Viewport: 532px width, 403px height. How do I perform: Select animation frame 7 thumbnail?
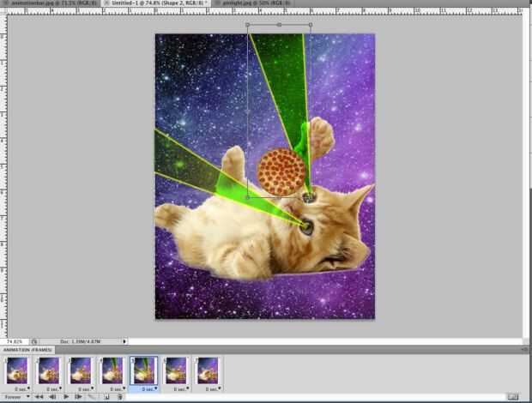[208, 370]
